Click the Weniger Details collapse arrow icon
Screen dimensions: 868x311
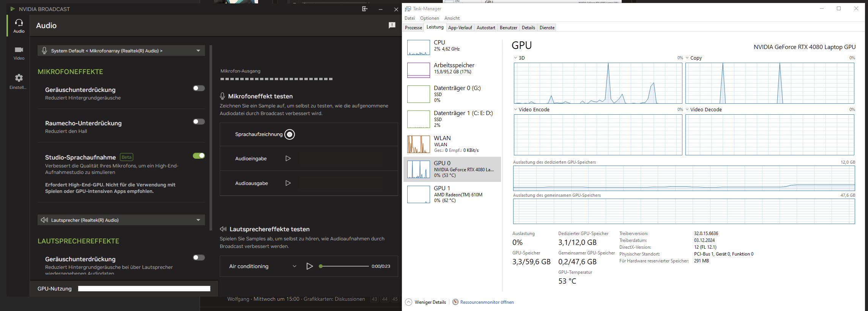[408, 302]
